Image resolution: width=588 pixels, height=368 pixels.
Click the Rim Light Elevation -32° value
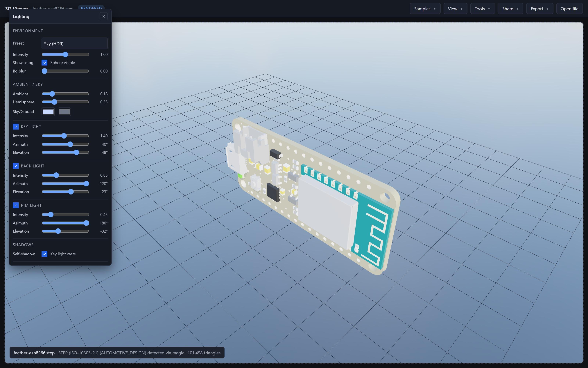coord(104,231)
